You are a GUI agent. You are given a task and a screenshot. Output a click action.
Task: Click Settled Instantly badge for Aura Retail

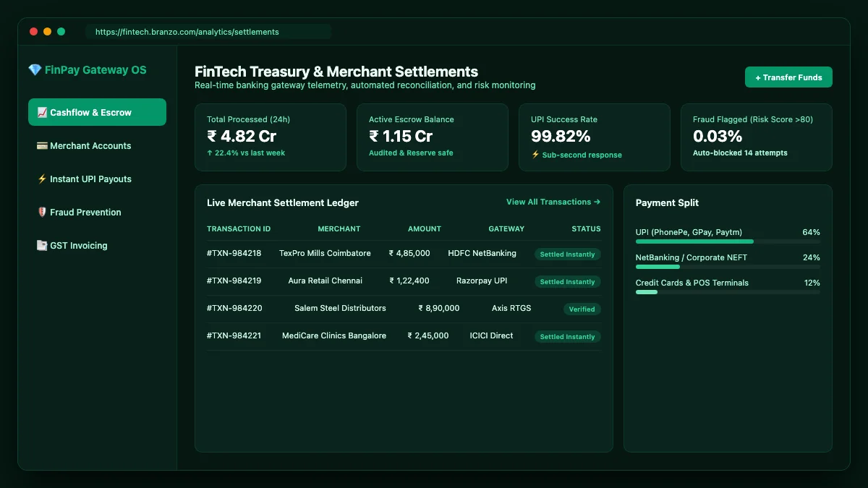tap(568, 282)
